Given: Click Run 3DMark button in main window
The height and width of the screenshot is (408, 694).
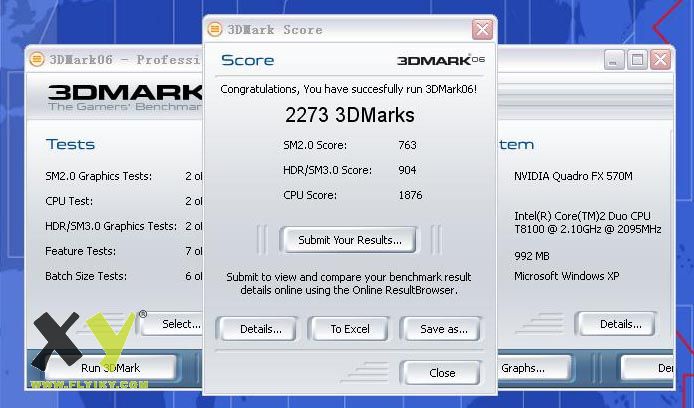Looking at the screenshot, I should pyautogui.click(x=111, y=368).
